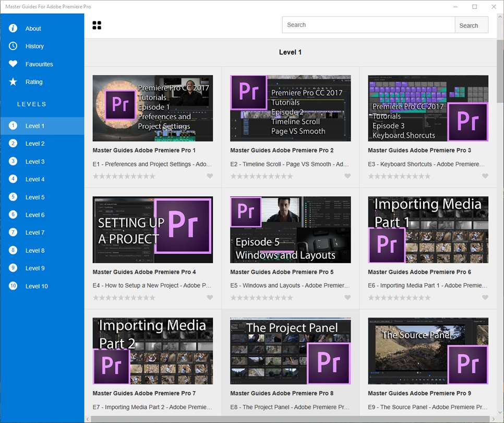The height and width of the screenshot is (423, 504).
Task: Open the Keyboard Shortcuts Episode 3 thumbnail
Action: (428, 108)
